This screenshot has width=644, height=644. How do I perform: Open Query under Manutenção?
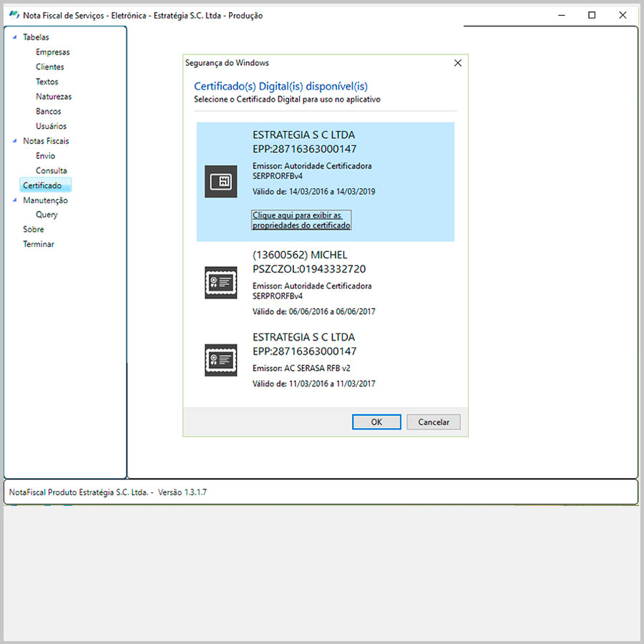point(47,215)
